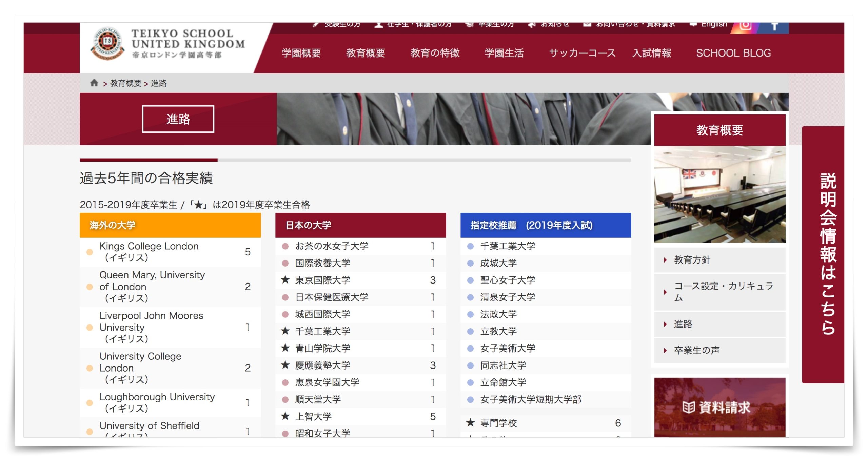Screen dimensions: 868x461
Task: Select the 恵泉女学園大学 row
Action: pyautogui.click(x=360, y=382)
